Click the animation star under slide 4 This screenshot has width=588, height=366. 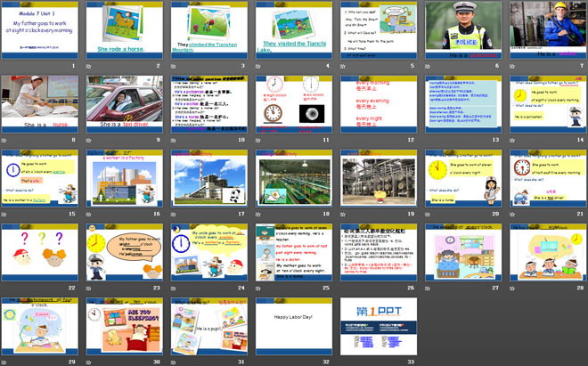coord(258,66)
